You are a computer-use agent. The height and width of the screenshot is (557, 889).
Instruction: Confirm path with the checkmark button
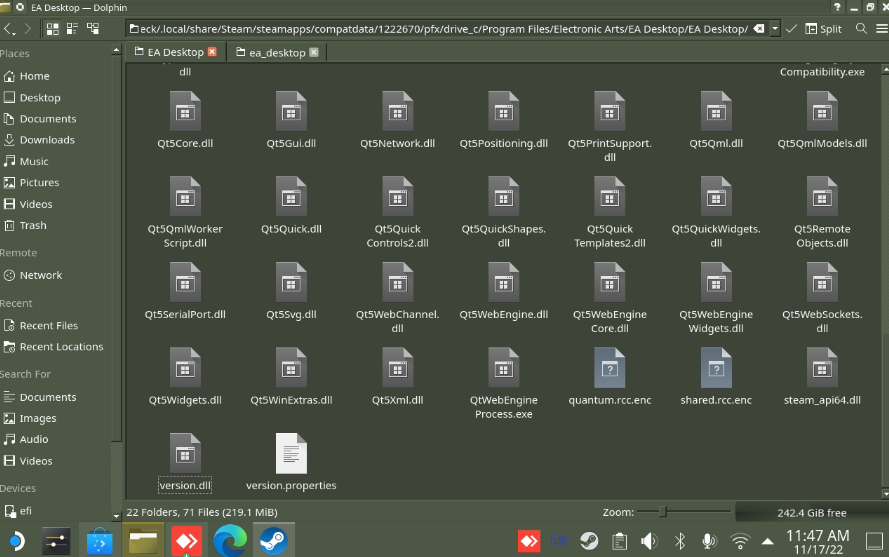pyautogui.click(x=791, y=29)
